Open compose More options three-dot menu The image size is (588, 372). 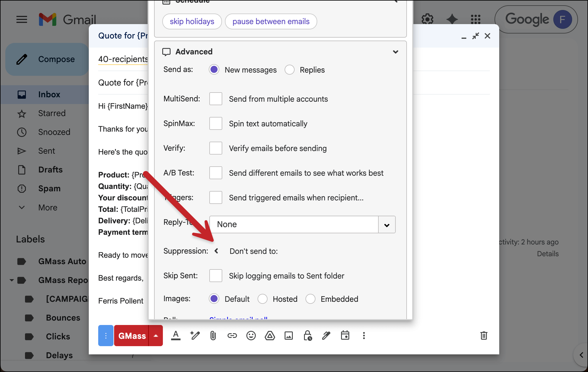pos(364,336)
